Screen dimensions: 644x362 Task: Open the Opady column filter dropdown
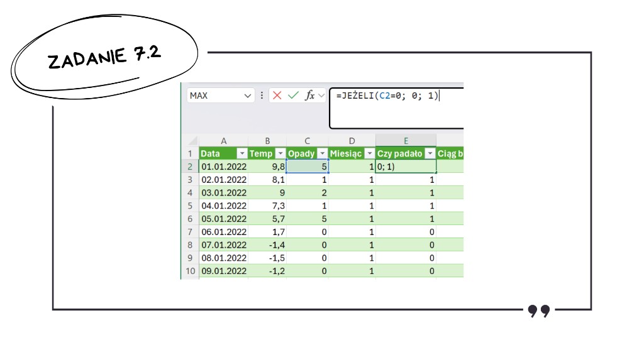(x=323, y=153)
